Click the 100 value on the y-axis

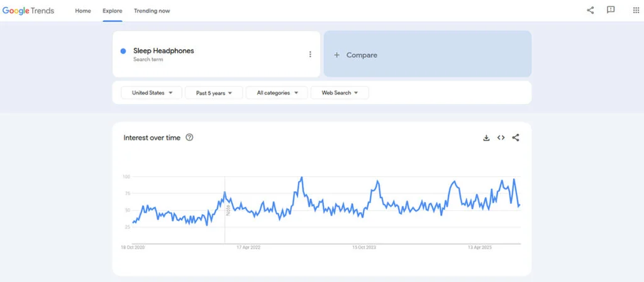[126, 177]
